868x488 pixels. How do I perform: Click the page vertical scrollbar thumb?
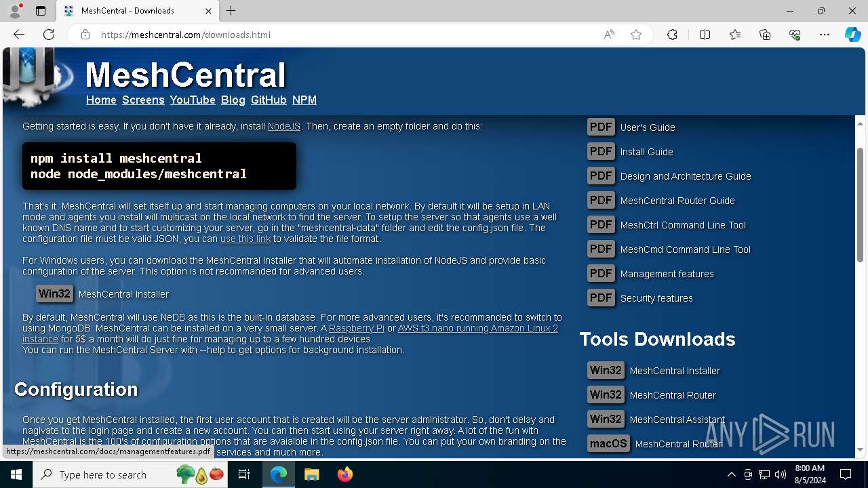coord(861,205)
